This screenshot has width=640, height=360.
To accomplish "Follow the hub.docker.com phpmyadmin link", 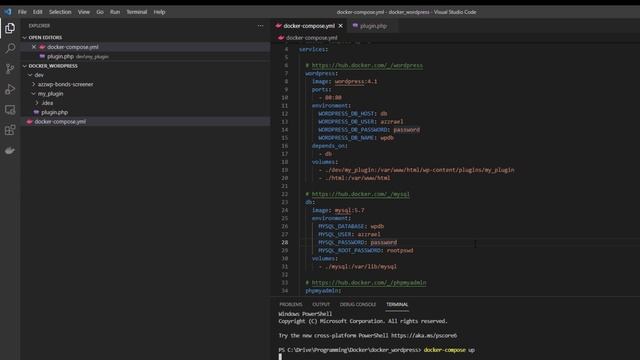I will click(x=369, y=282).
